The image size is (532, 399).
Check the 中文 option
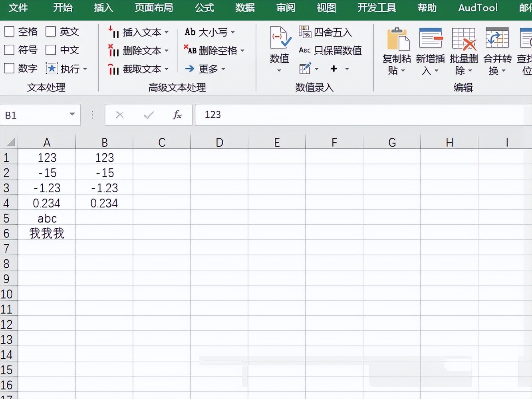pos(50,50)
